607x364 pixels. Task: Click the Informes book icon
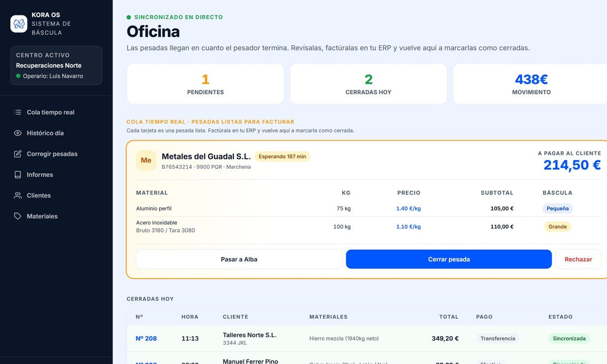pos(18,175)
